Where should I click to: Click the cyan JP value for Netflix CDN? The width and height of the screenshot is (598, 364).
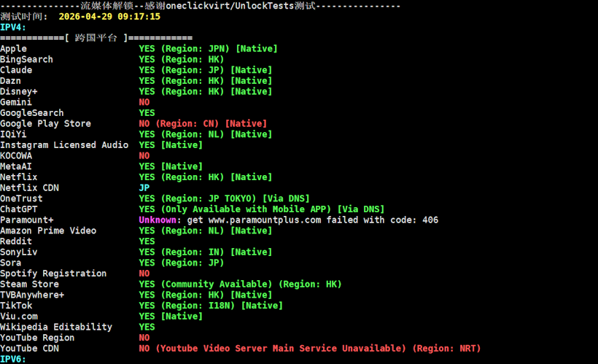tap(144, 187)
